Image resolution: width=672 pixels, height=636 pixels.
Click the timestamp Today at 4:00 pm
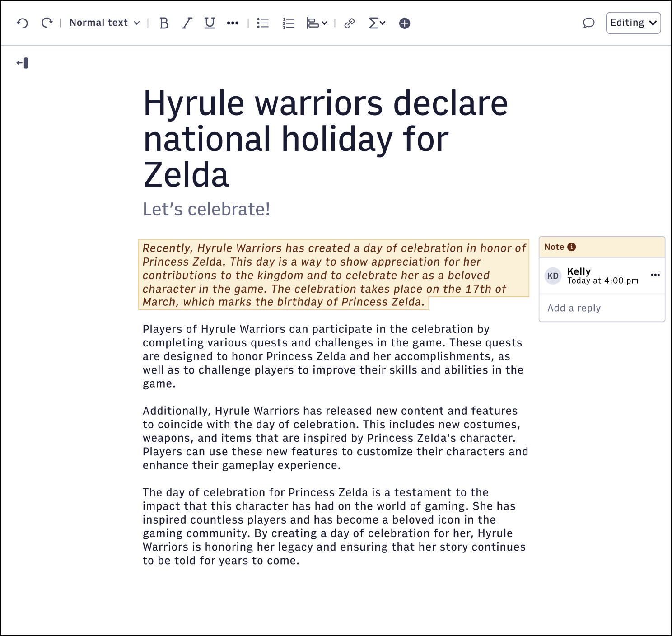click(603, 281)
